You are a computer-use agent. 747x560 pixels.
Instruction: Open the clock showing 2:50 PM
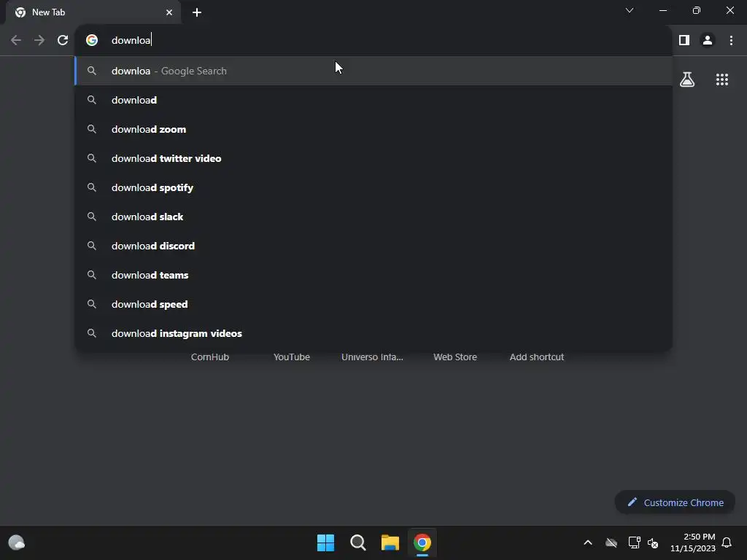[x=693, y=542]
